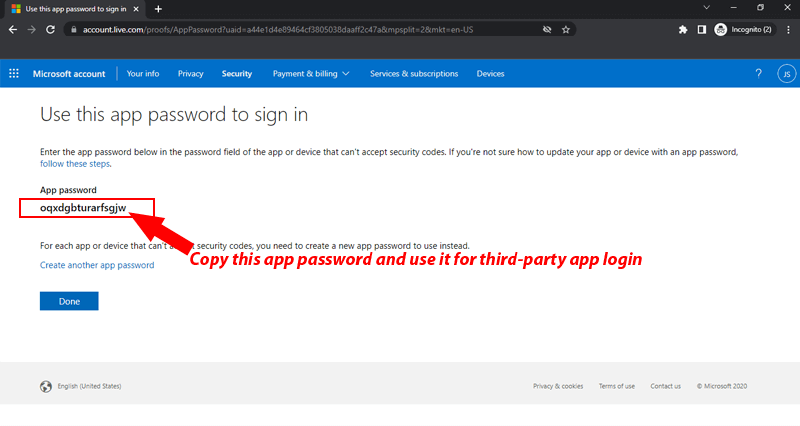View site info via padlock icon
This screenshot has width=800, height=426.
click(x=74, y=30)
